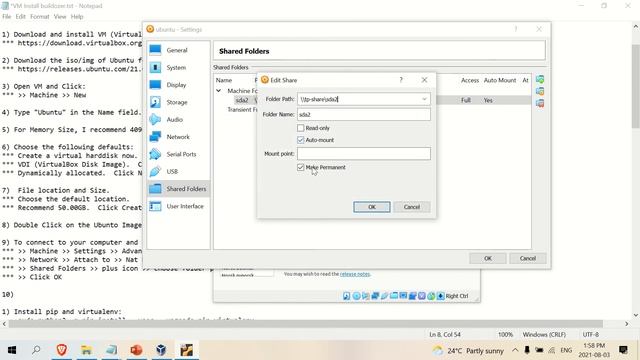Click the remove selected shared folder icon
The width and height of the screenshot is (640, 360).
pos(540,103)
